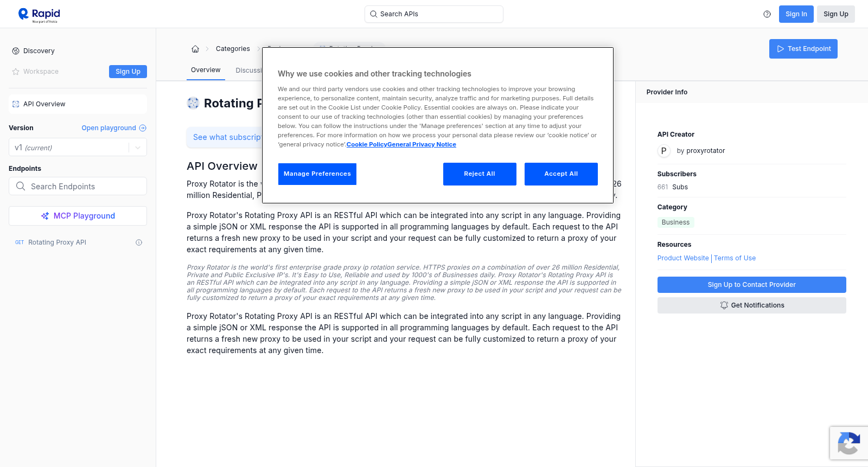Accept All cookies
The height and width of the screenshot is (467, 868).
coord(561,174)
